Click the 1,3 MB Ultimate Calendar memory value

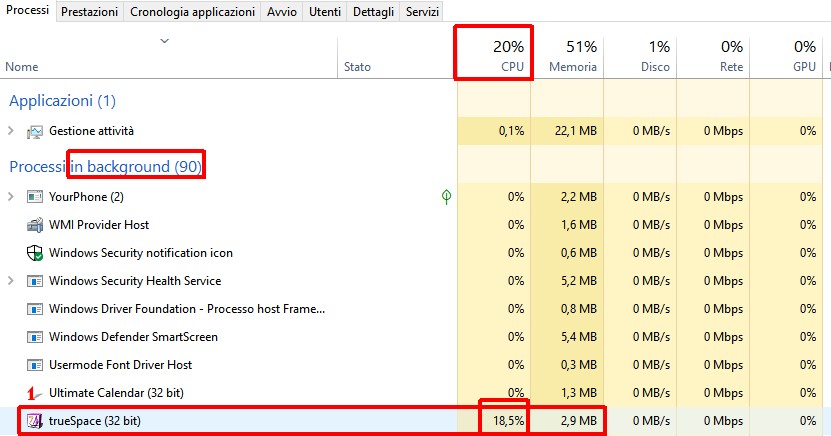pos(579,393)
